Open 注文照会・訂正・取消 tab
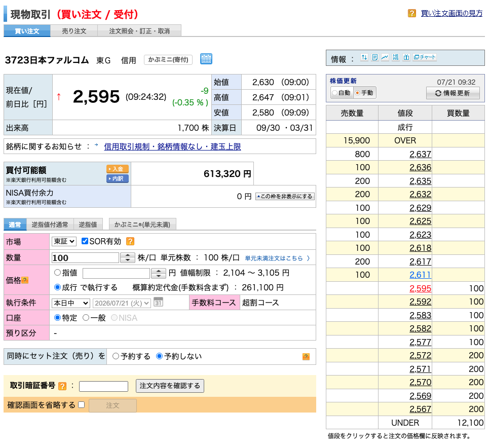The width and height of the screenshot is (489, 448). point(139,31)
